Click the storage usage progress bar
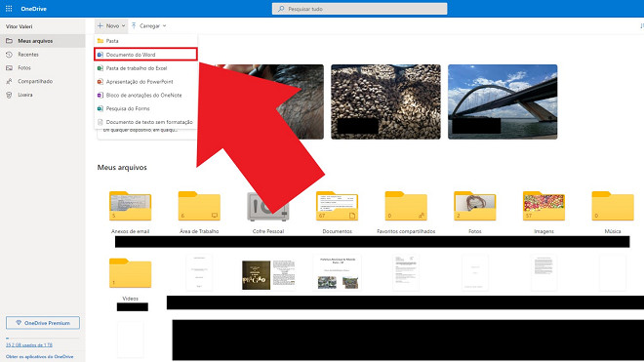Viewport: 644px width, 362px height. tap(43, 339)
